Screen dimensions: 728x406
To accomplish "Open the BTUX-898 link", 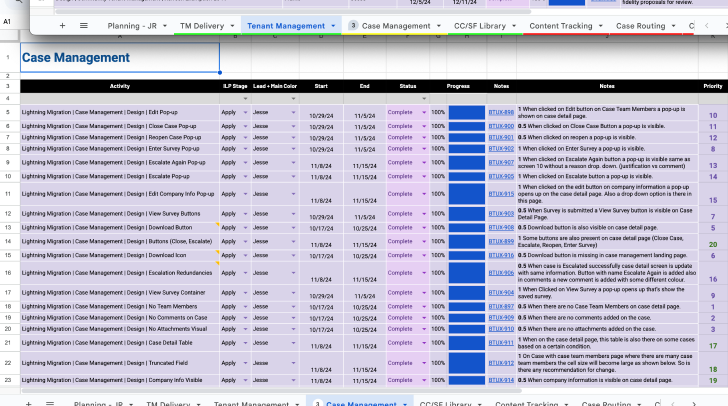I will pyautogui.click(x=501, y=113).
